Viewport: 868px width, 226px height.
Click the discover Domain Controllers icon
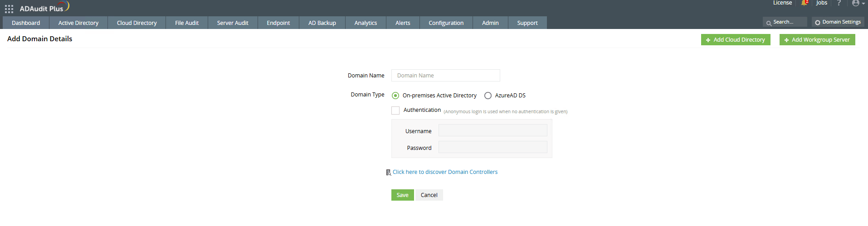388,173
